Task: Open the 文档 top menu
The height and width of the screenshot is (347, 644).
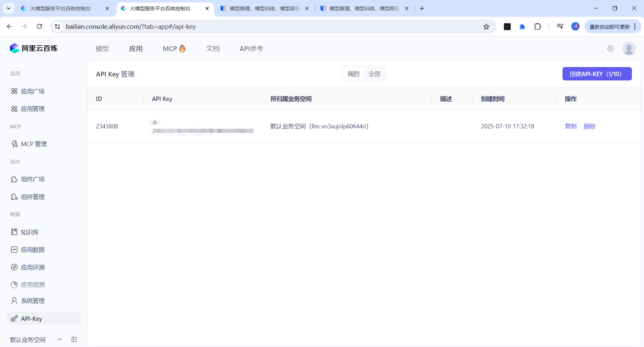Action: click(213, 49)
